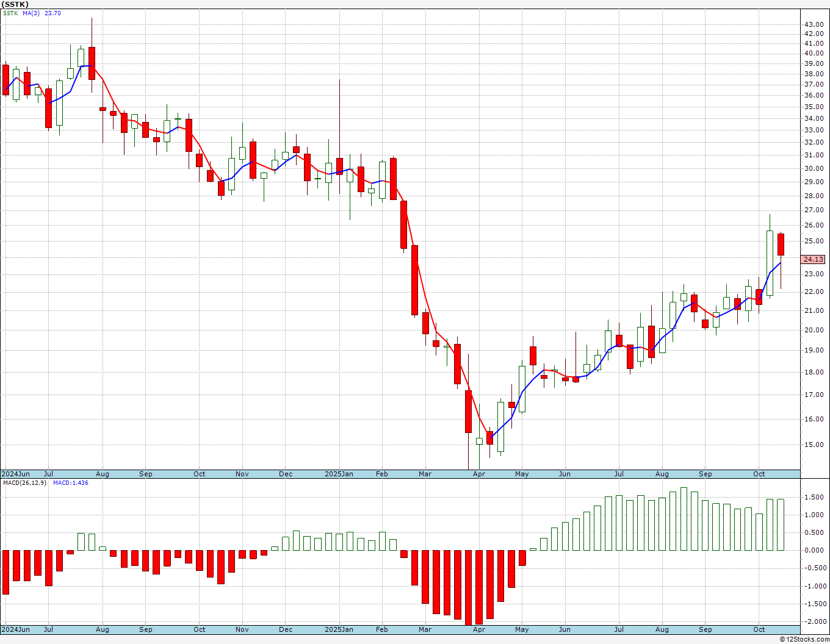
Task: Click the 42.00 price axis label
Action: click(x=814, y=34)
